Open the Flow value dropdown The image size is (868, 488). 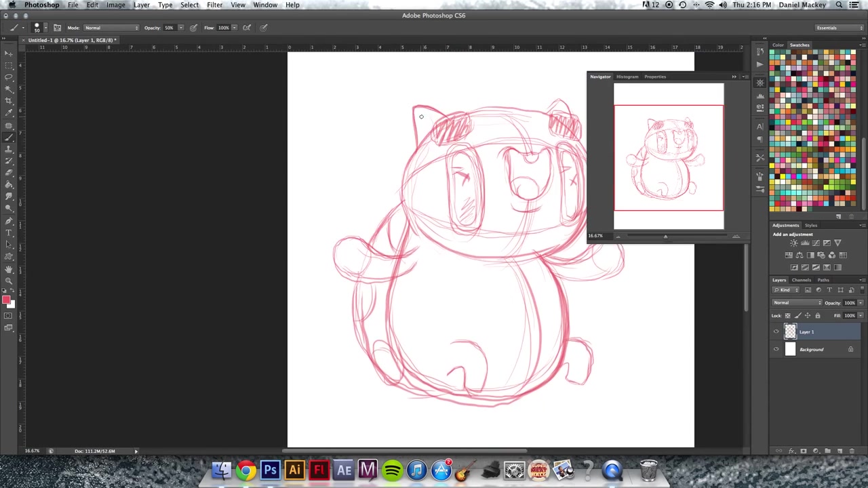pos(235,28)
